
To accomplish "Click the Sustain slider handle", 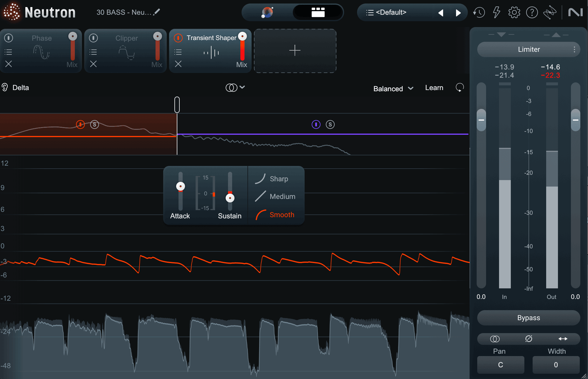I will [230, 198].
